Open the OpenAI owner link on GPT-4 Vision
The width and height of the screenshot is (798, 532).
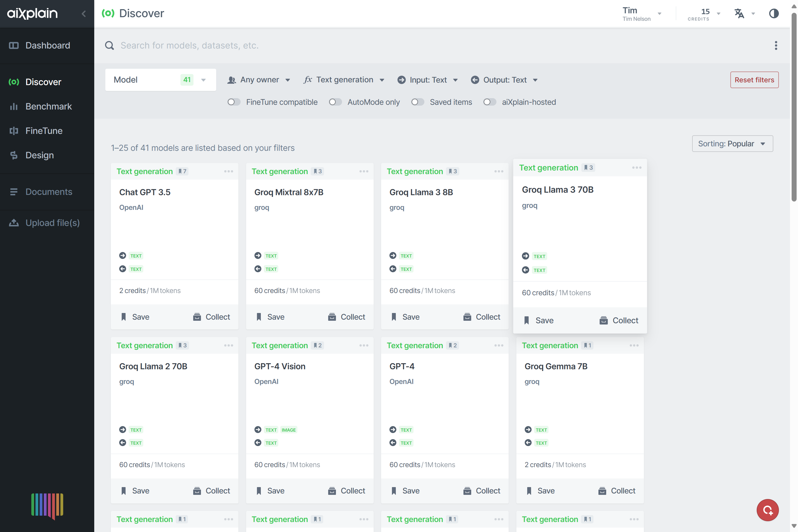point(266,381)
